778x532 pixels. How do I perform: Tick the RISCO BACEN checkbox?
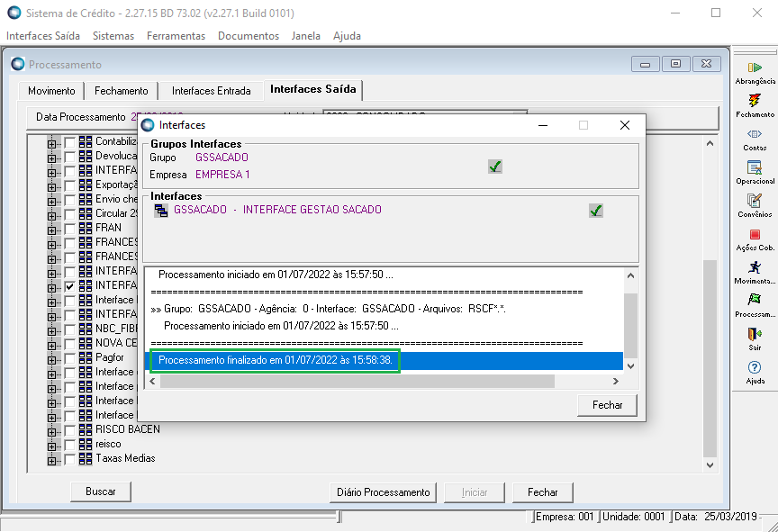click(69, 431)
